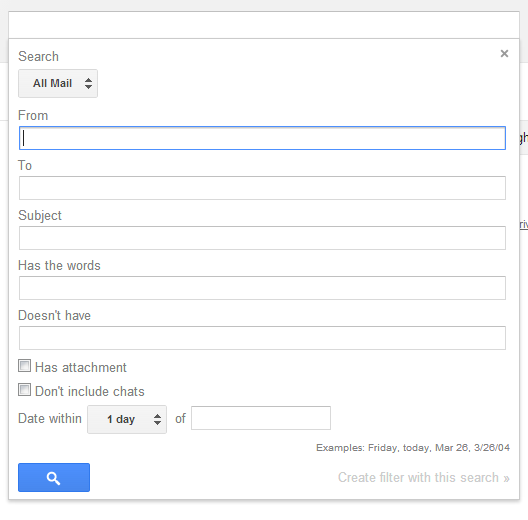Click the To input field
This screenshot has width=528, height=520.
pyautogui.click(x=262, y=188)
